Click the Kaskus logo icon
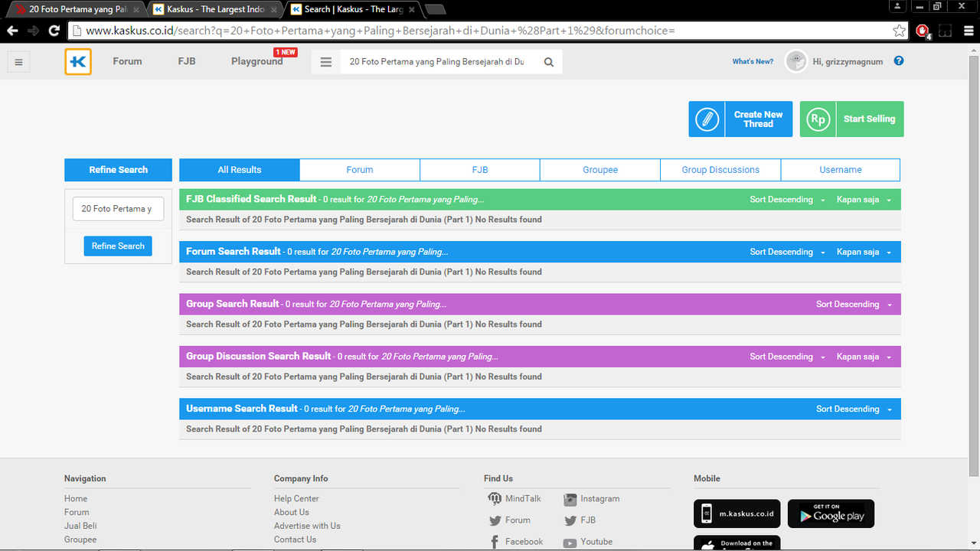Viewport: 980px width, 551px height. [78, 62]
